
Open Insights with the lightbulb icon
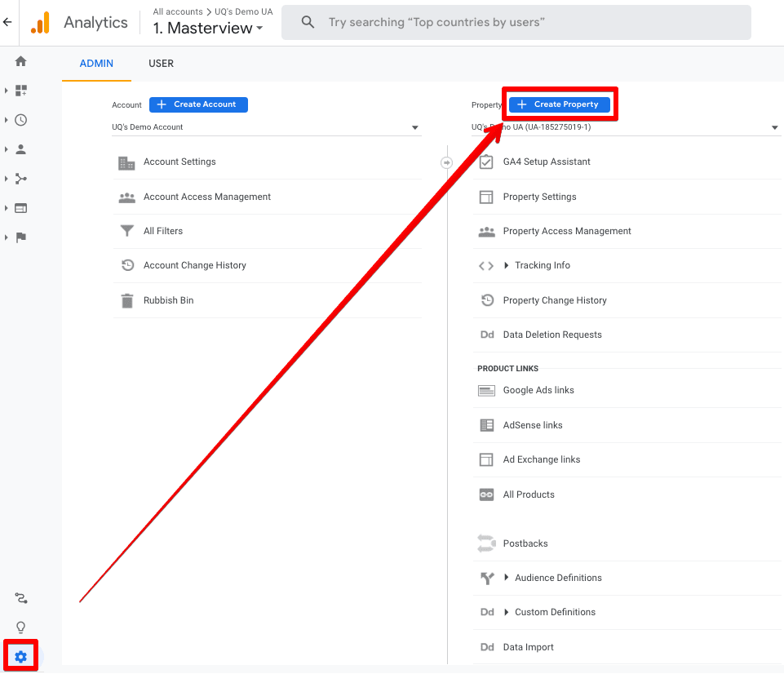tap(20, 627)
